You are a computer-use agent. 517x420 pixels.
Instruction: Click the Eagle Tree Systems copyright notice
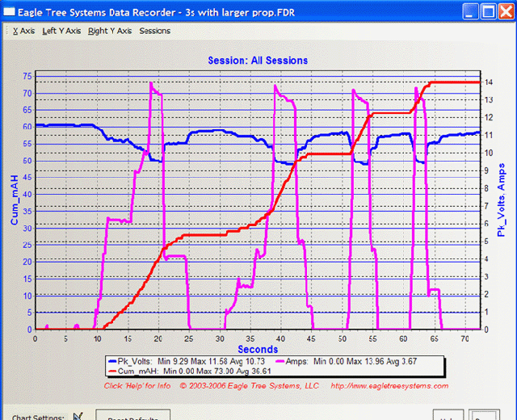tap(250, 386)
